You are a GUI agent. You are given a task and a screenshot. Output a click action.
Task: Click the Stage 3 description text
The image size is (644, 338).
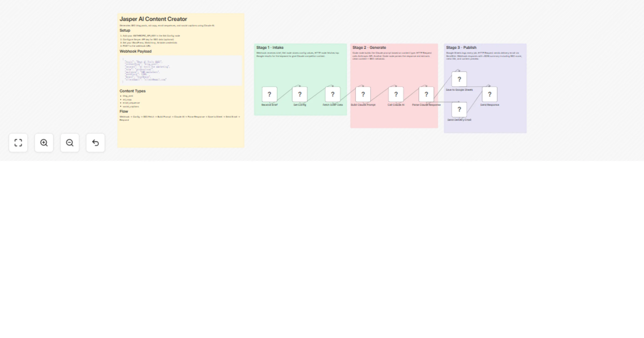click(x=484, y=56)
